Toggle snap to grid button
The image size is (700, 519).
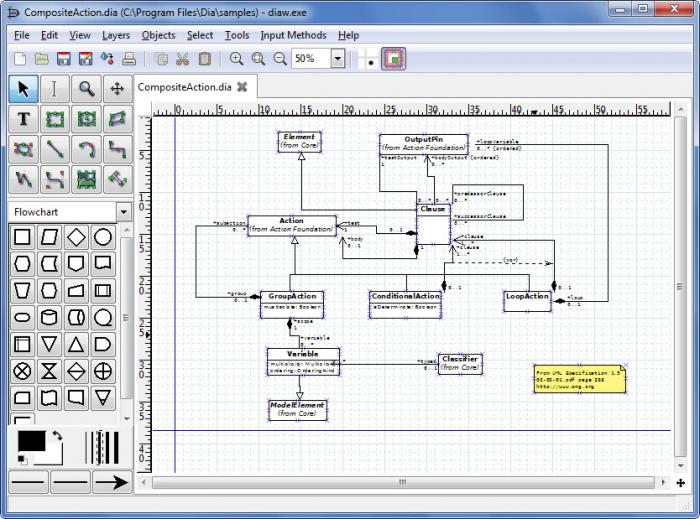pyautogui.click(x=368, y=59)
